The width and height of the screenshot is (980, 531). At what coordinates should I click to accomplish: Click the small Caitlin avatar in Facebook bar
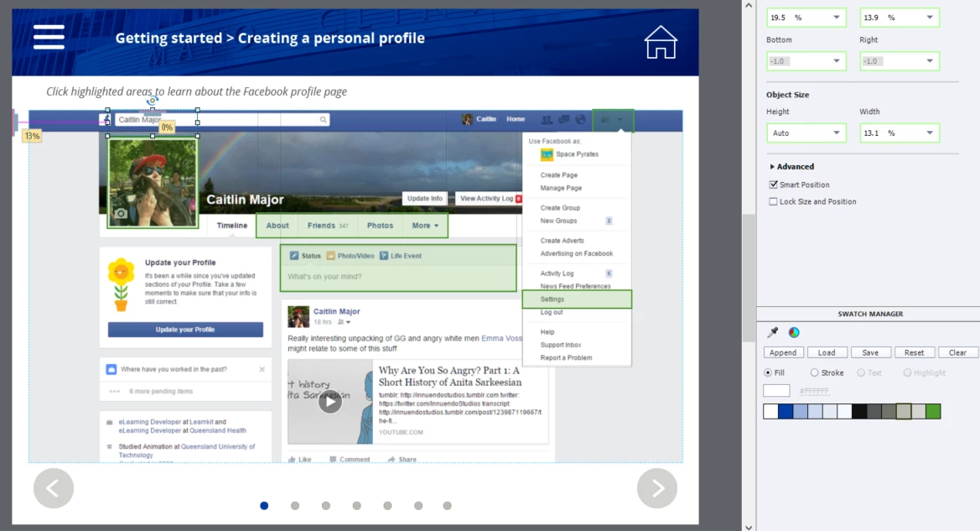click(467, 119)
